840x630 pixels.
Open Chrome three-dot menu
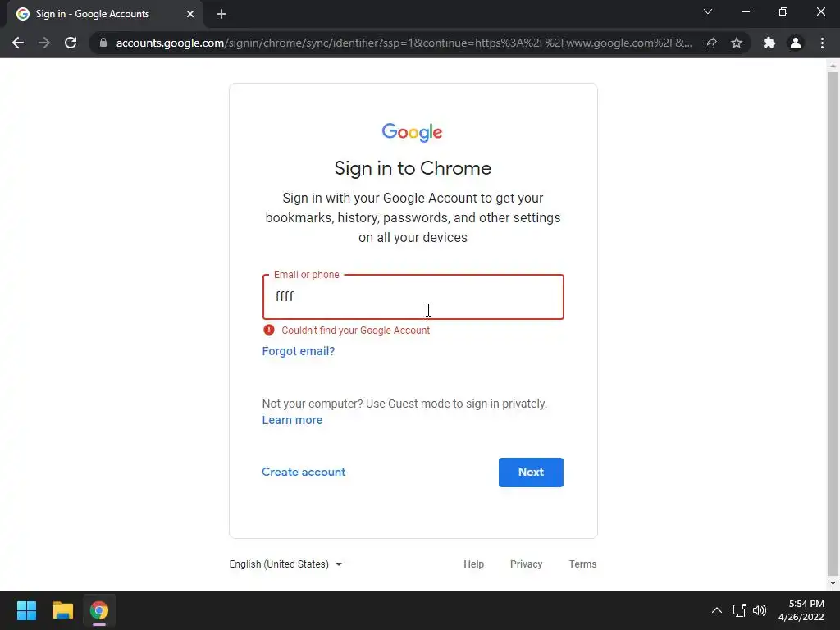click(x=822, y=43)
